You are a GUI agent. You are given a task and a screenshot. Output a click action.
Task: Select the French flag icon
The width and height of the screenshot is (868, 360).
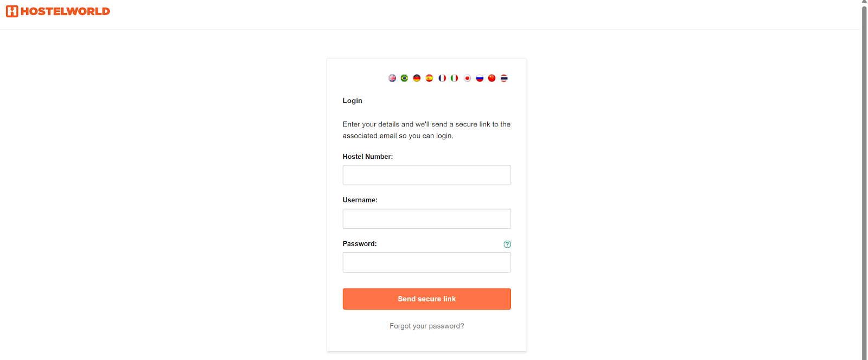(442, 78)
